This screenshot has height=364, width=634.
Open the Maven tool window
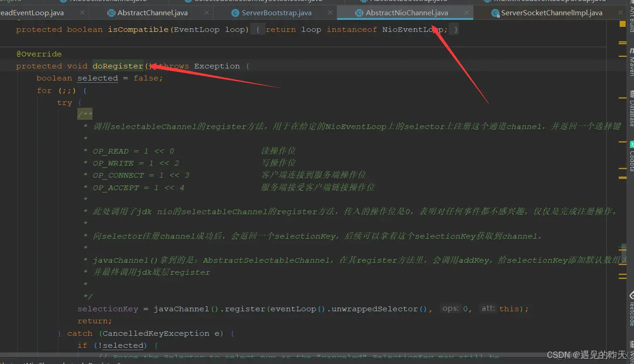point(631,62)
